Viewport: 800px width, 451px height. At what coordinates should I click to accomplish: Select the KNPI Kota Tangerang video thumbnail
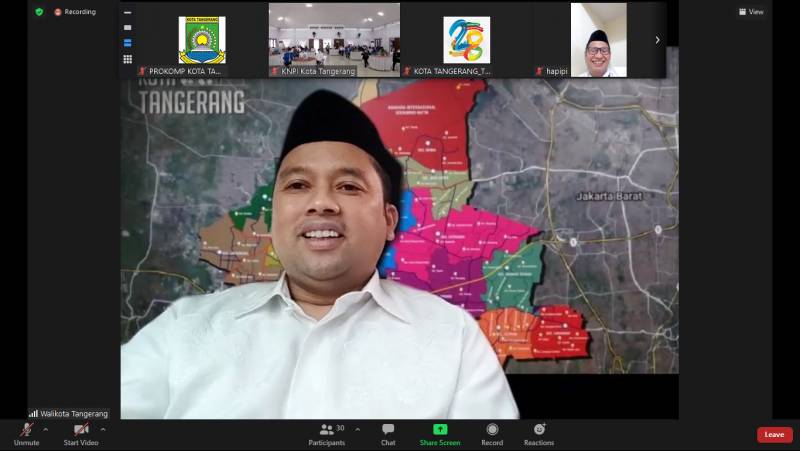pyautogui.click(x=334, y=40)
